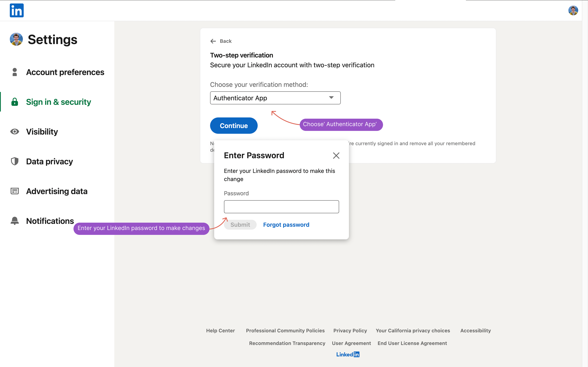Click inside the Password input field
588x367 pixels.
pyautogui.click(x=281, y=207)
